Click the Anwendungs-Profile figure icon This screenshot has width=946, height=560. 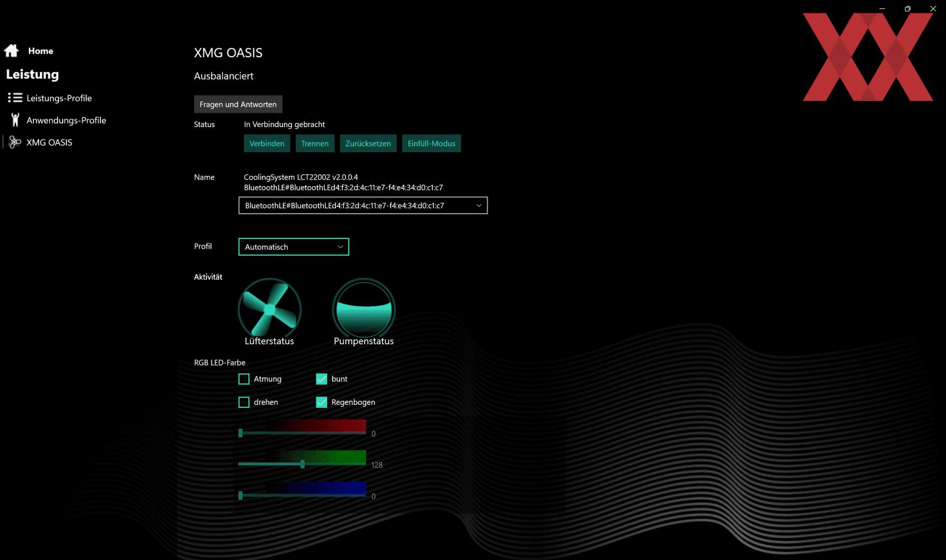(15, 120)
